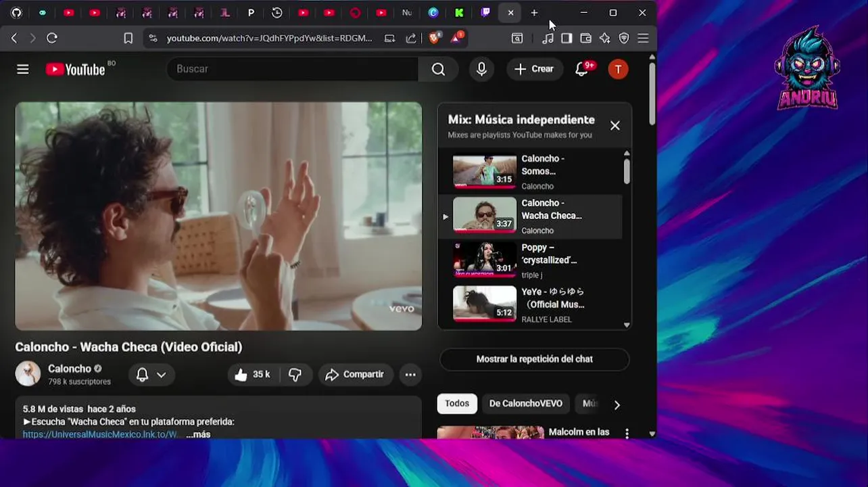Expand description with ...más
Viewport: 868px width, 487px height.
coord(198,434)
